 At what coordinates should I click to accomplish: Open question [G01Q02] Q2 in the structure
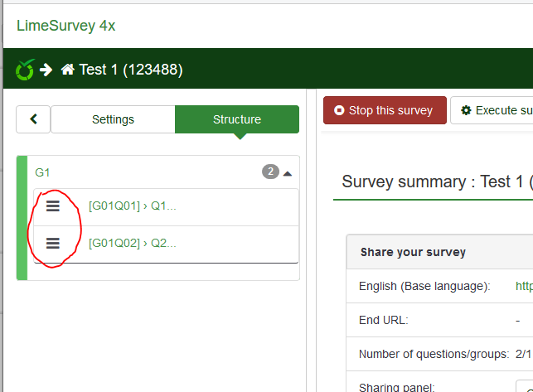tap(132, 243)
